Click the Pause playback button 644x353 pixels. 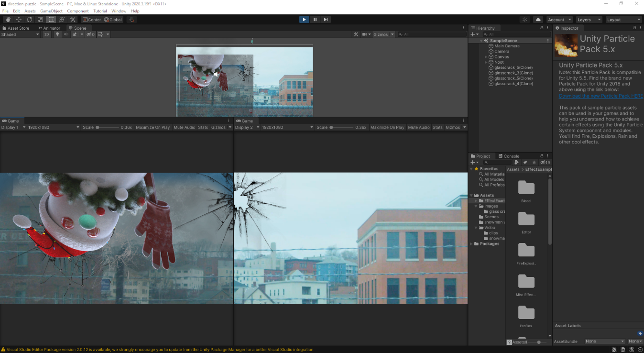[x=315, y=20]
